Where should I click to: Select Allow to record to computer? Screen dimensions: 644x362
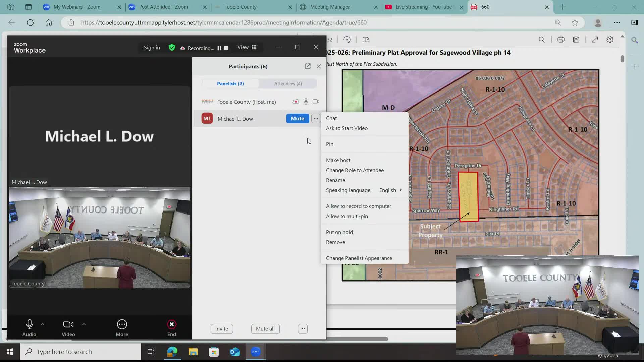tap(365, 206)
